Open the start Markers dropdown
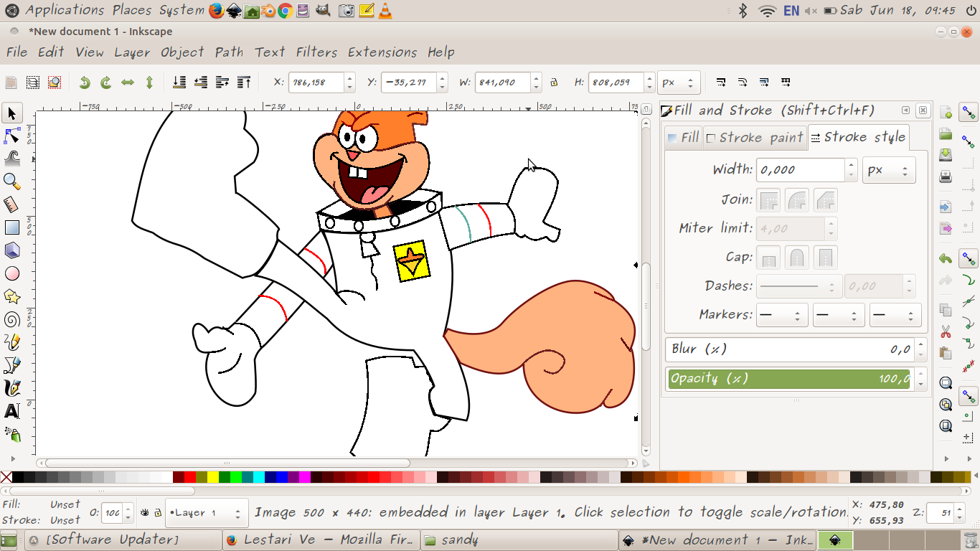The image size is (980, 551). click(x=782, y=315)
